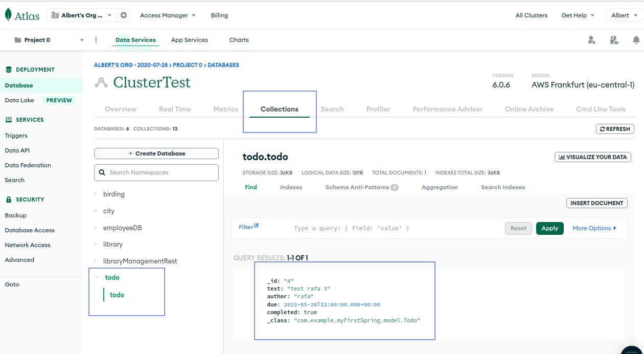The height and width of the screenshot is (354, 644).
Task: Expand the city database
Action: click(96, 211)
